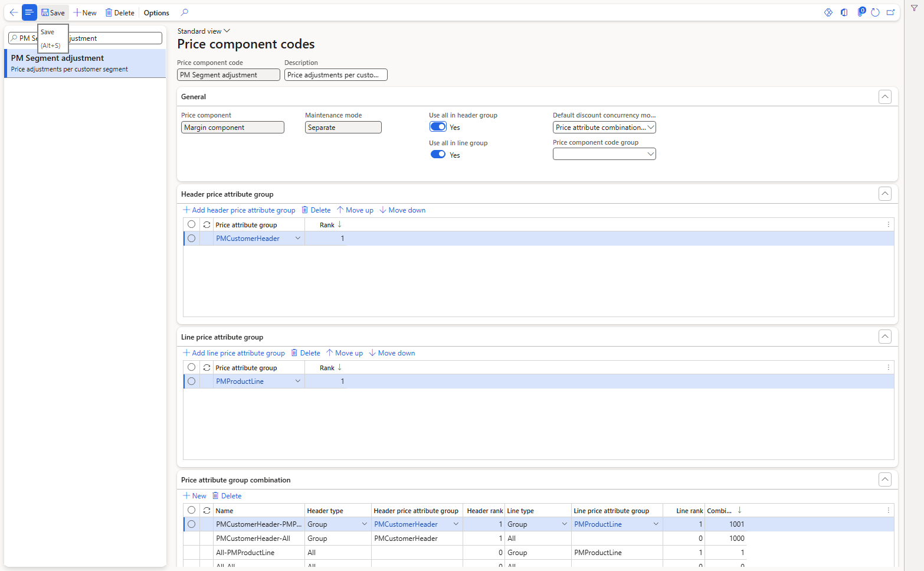Image resolution: width=924 pixels, height=571 pixels.
Task: Open the attachments paperclip icon
Action: (x=861, y=12)
